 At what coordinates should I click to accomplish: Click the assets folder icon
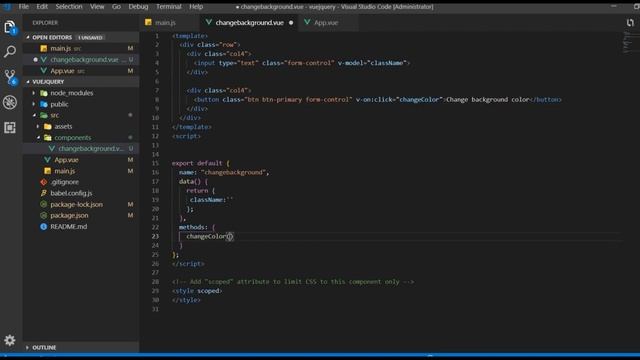point(48,127)
